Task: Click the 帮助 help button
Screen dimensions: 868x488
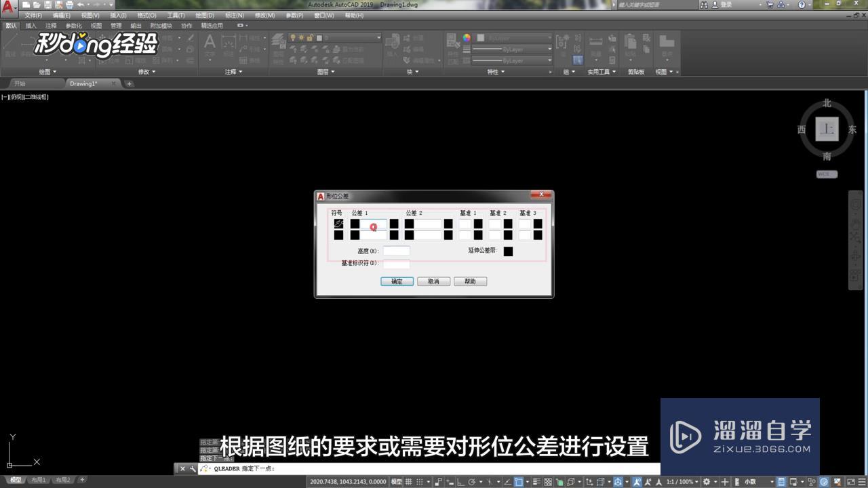Action: click(x=470, y=281)
